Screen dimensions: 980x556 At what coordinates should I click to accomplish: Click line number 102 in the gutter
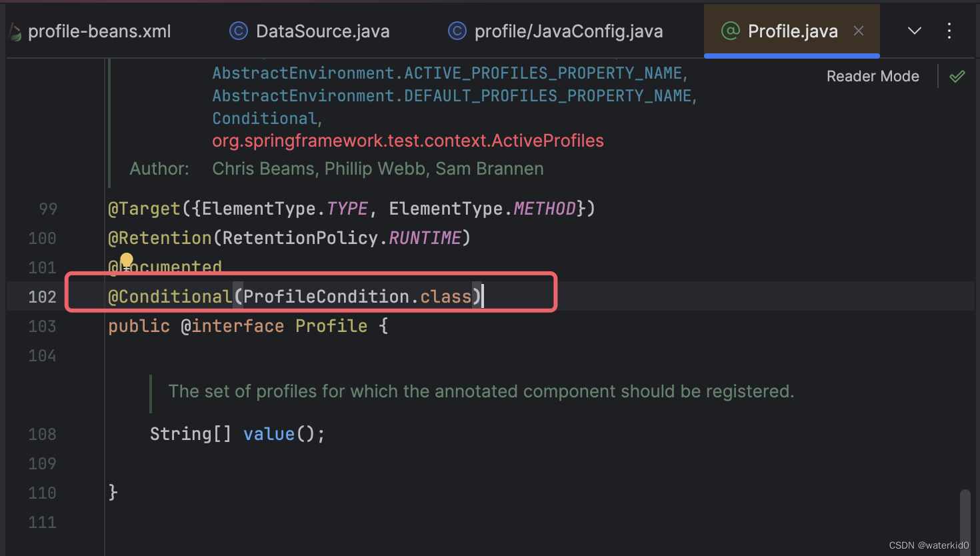42,297
